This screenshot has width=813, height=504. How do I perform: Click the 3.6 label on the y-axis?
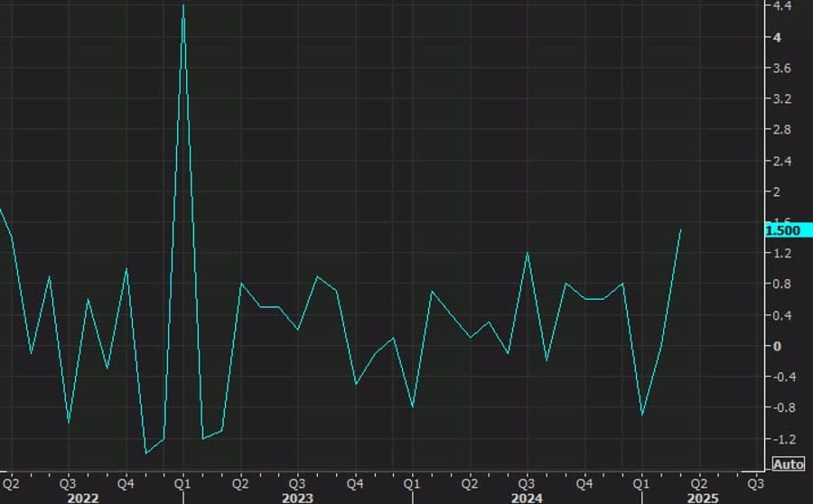click(x=778, y=69)
